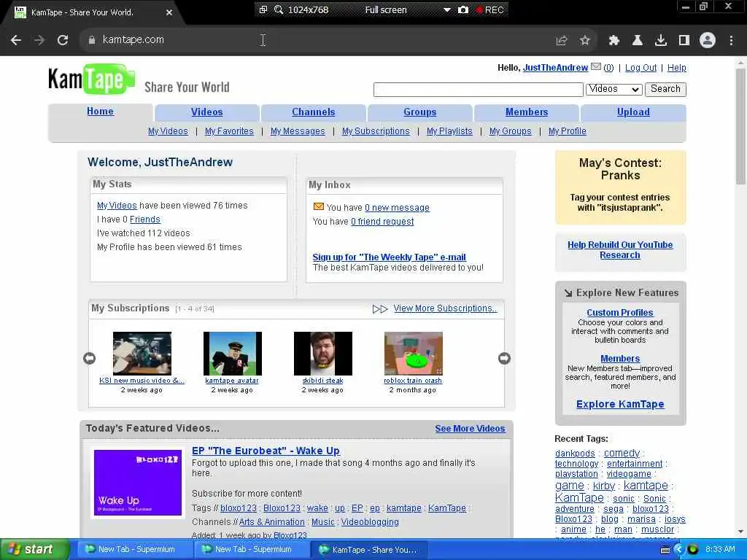Switch to the Home tab

tap(100, 112)
